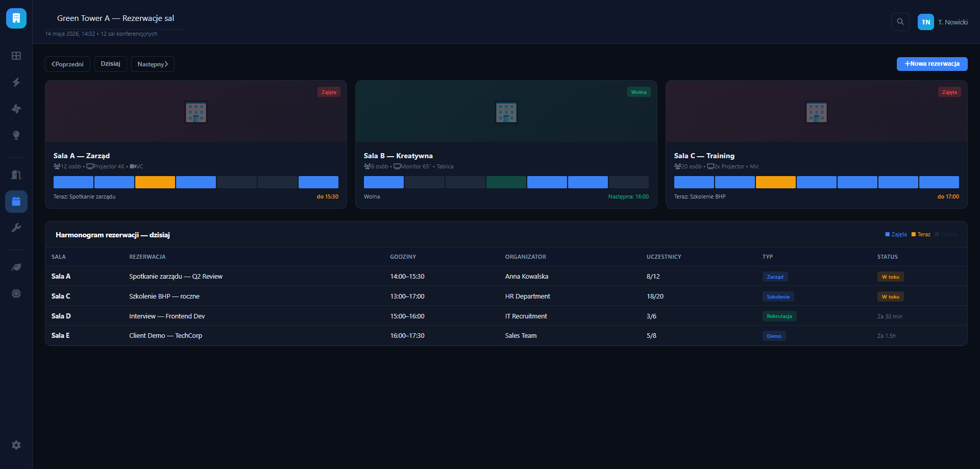This screenshot has width=980, height=469.
Task: Open the maintenance wrench sidebar icon
Action: point(16,228)
